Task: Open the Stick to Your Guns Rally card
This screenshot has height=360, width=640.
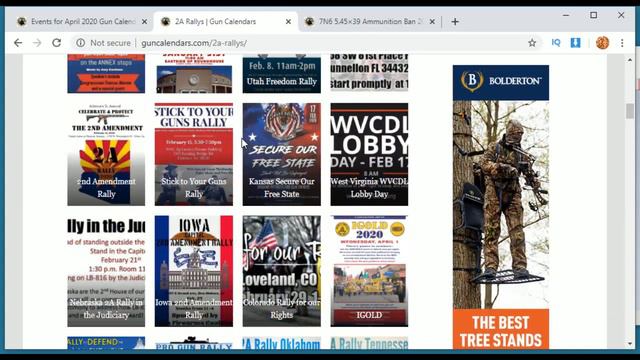Action: click(x=194, y=154)
